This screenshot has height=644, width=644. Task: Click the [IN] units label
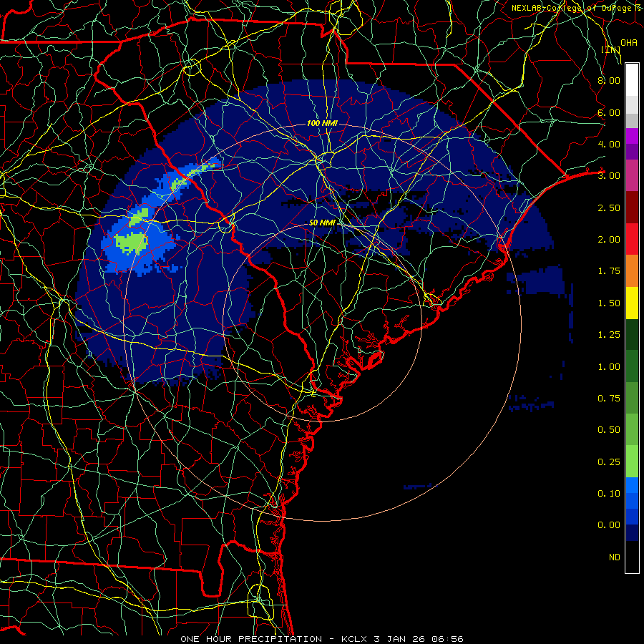[610, 49]
